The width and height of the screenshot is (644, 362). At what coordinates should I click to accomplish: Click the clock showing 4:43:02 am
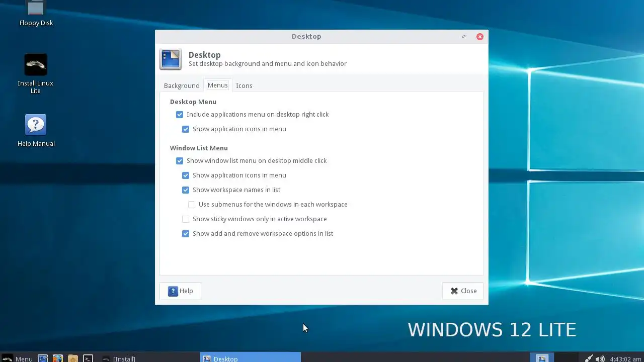click(x=625, y=359)
